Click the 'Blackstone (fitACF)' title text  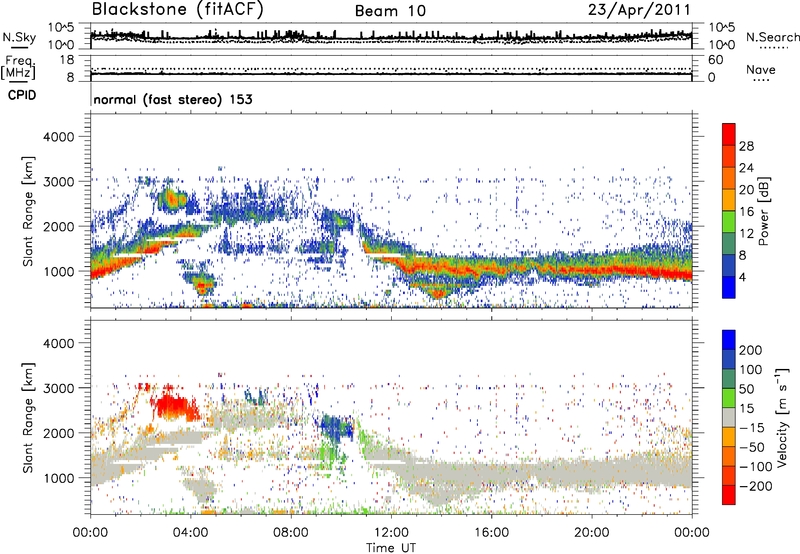[177, 10]
